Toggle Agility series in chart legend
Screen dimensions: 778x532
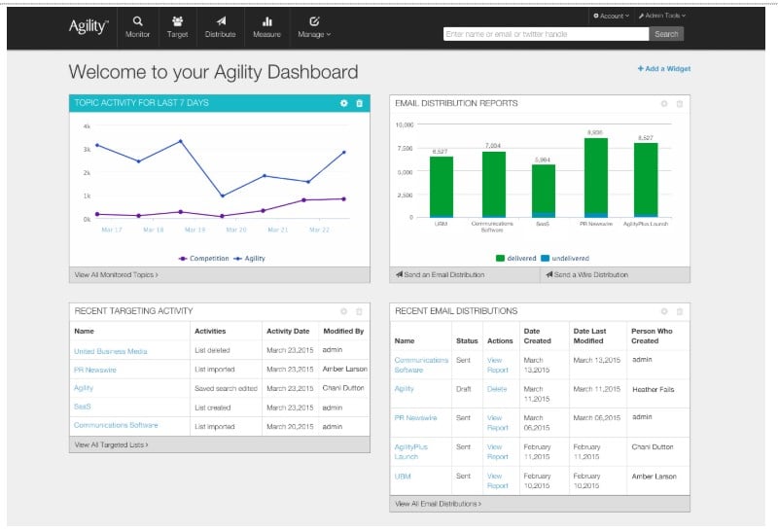pos(250,259)
